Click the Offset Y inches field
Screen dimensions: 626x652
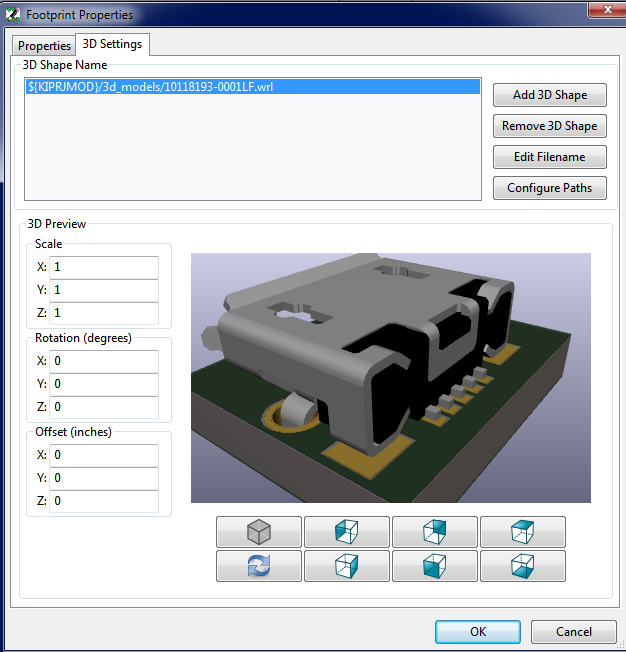(104, 477)
